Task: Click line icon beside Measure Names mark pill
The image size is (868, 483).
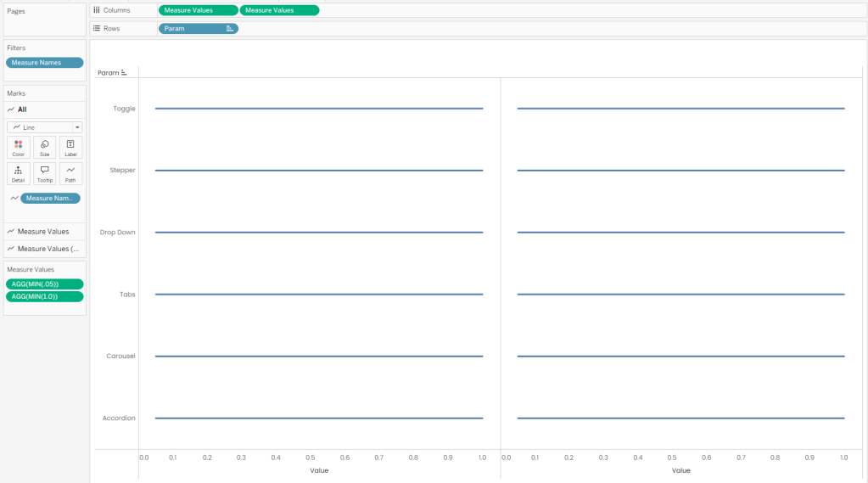Action: coord(14,199)
